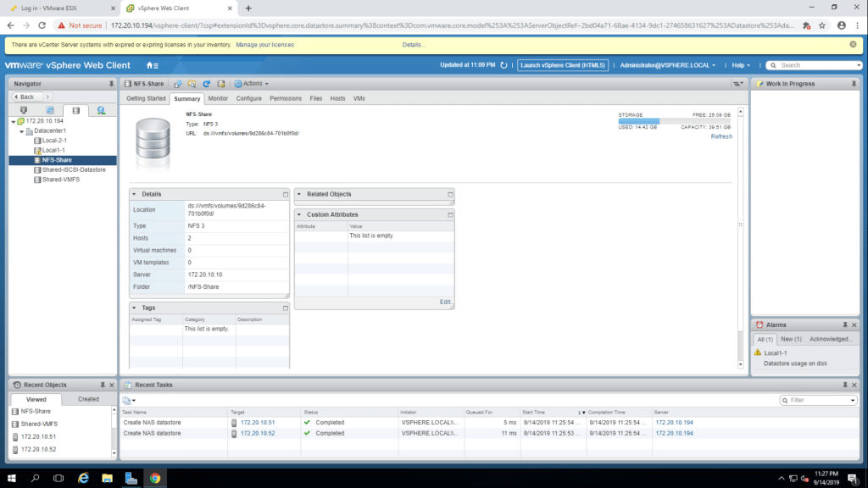Switch to the Monitor tab

[x=218, y=98]
